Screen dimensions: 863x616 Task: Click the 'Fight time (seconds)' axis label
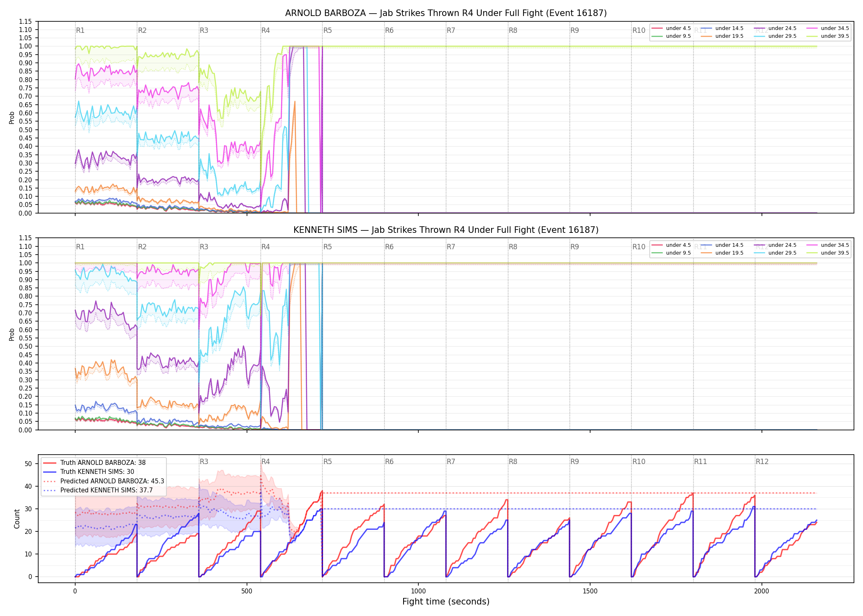click(x=446, y=602)
